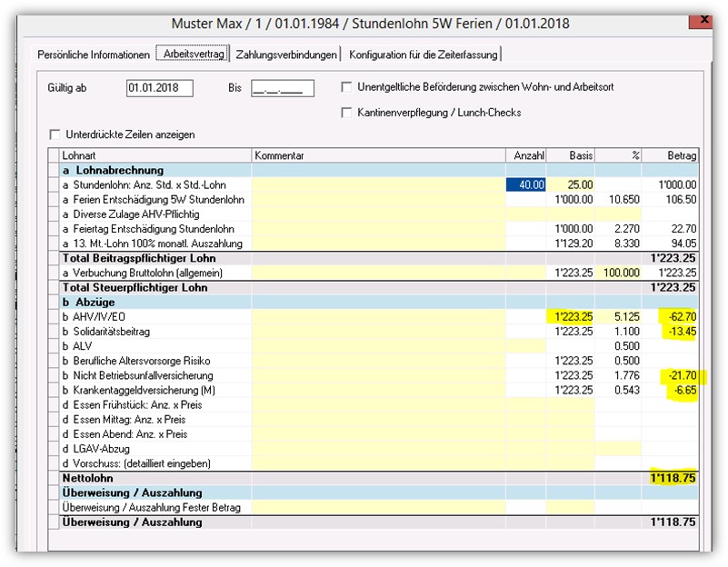Image resolution: width=728 pixels, height=567 pixels.
Task: Toggle Kantinenverpflegung / Lunch-Checks checkbox
Action: 347,113
